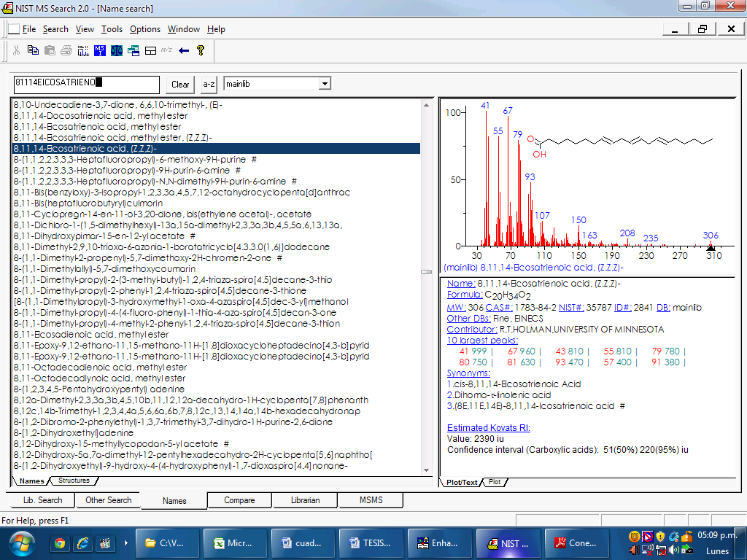The width and height of the screenshot is (747, 560).
Task: Click the Formula link
Action: pos(465,295)
